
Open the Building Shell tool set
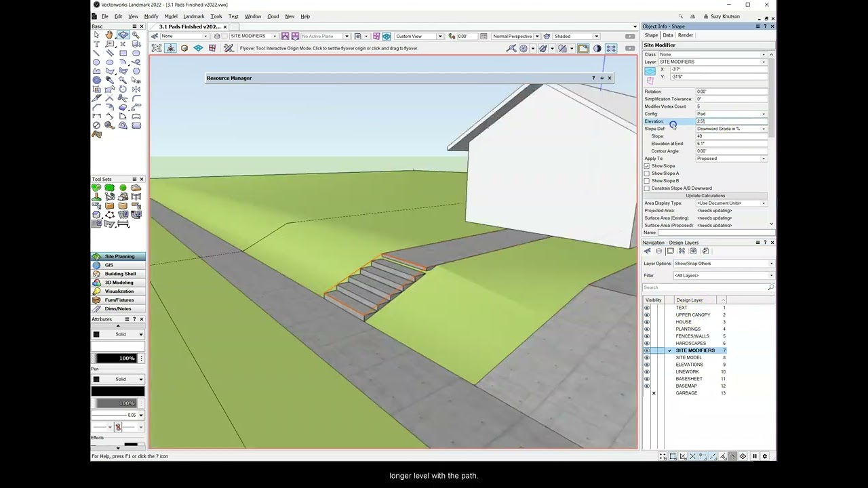click(x=119, y=274)
